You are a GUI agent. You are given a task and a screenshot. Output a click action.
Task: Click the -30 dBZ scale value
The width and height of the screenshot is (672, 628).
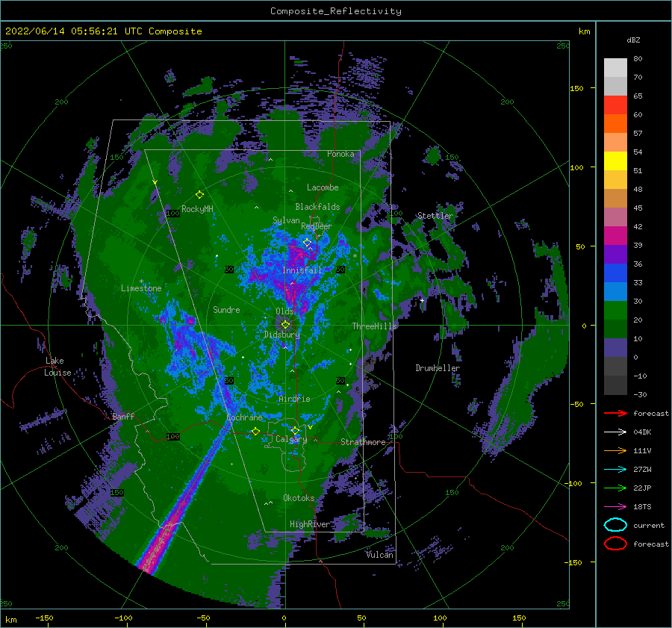point(640,394)
